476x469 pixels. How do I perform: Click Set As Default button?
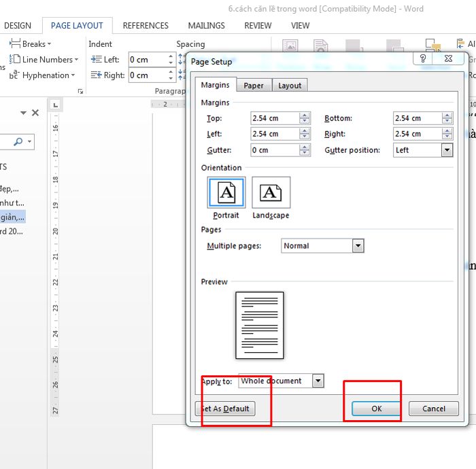(x=226, y=409)
